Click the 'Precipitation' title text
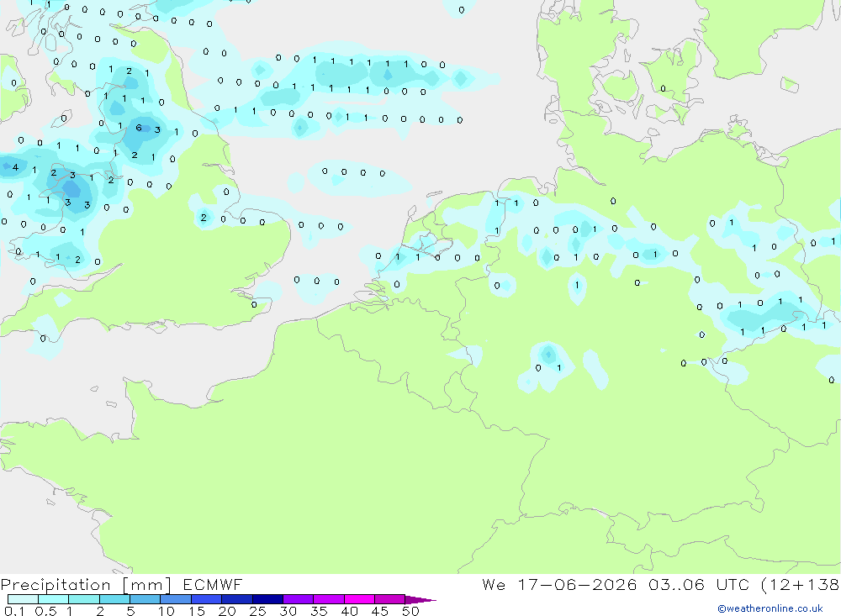The width and height of the screenshot is (841, 616). 56,585
